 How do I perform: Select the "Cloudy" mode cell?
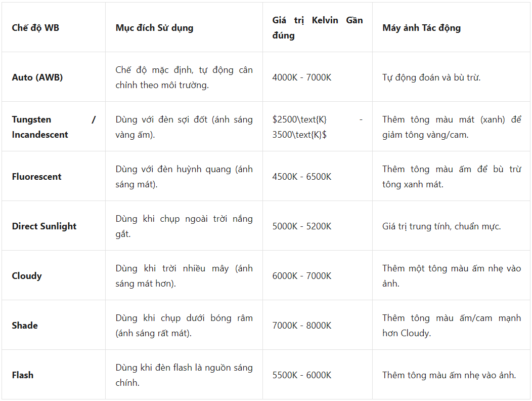click(x=27, y=276)
